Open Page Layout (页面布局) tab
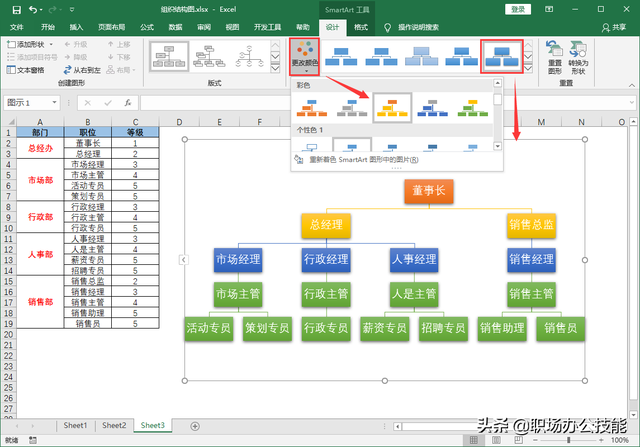Viewport: 640px width, 447px height. (x=111, y=27)
